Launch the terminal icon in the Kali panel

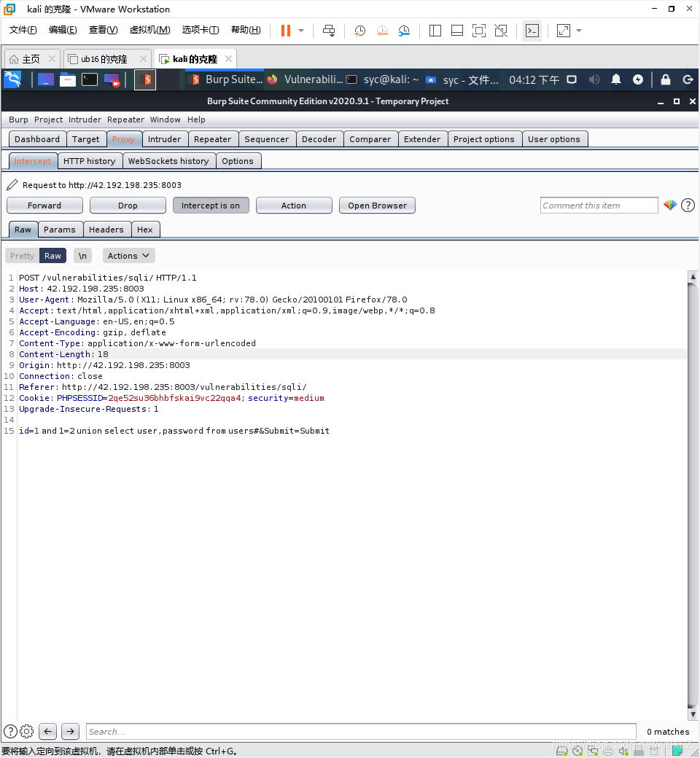(90, 79)
